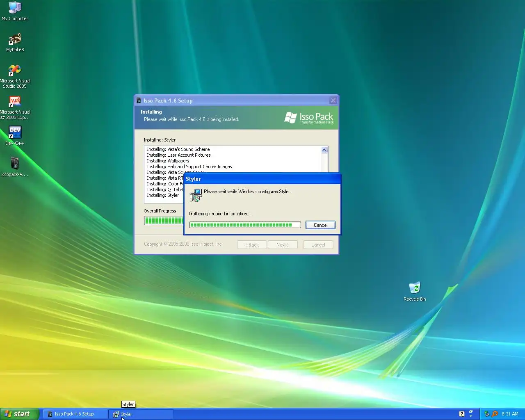Select the Recycle Bin desktop icon
The width and height of the screenshot is (525, 420).
tap(415, 292)
